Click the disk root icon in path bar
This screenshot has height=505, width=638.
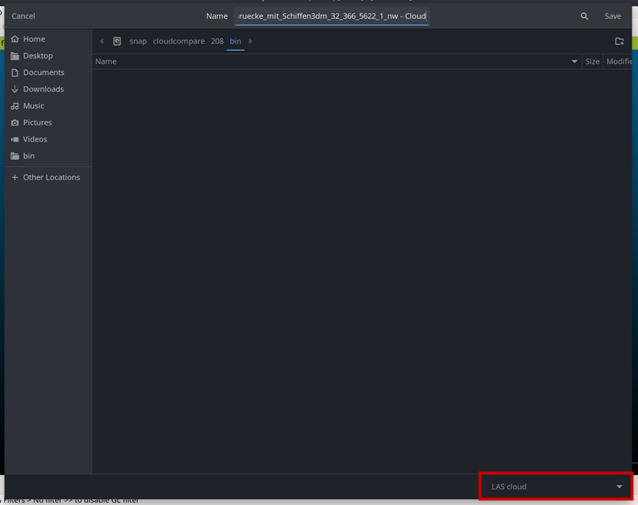[117, 41]
